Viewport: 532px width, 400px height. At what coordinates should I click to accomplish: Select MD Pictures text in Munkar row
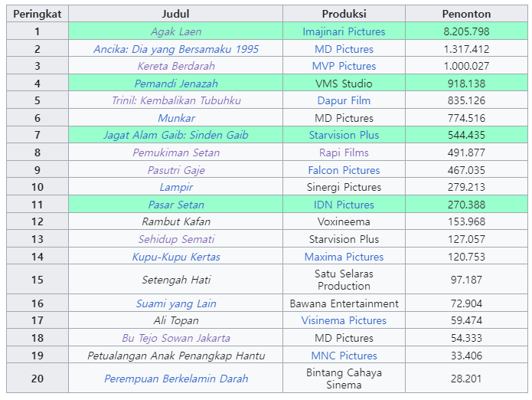click(x=344, y=118)
